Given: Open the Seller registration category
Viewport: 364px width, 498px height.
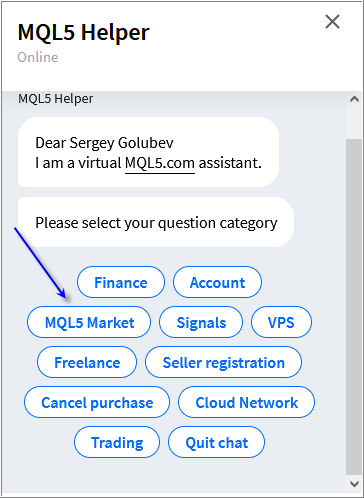Looking at the screenshot, I should [223, 362].
